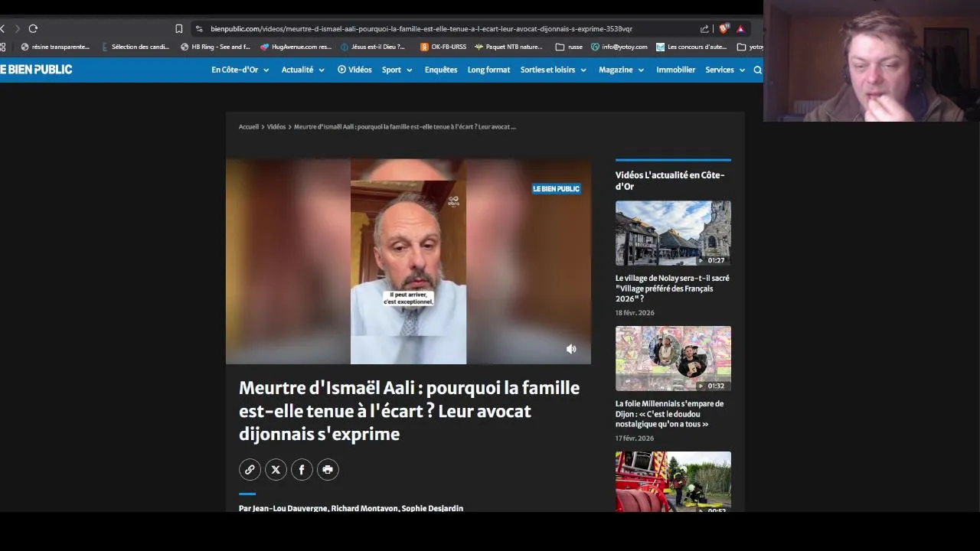Reload the page in the browser

pyautogui.click(x=33, y=28)
